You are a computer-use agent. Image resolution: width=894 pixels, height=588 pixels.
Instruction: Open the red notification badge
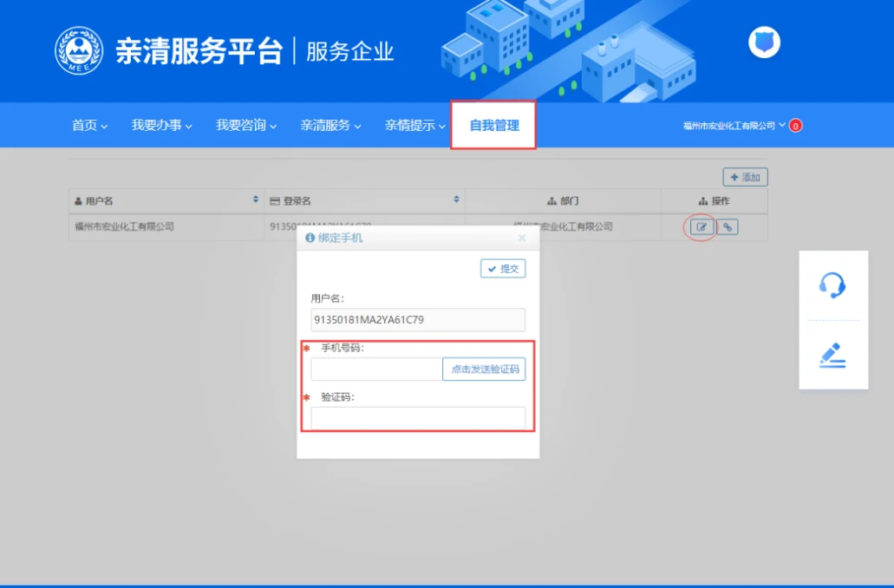[795, 126]
